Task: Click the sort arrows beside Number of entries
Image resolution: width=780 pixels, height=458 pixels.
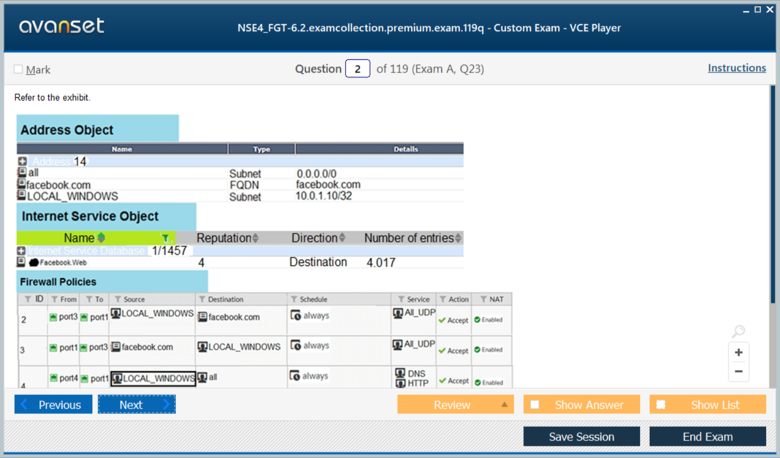Action: 458,238
